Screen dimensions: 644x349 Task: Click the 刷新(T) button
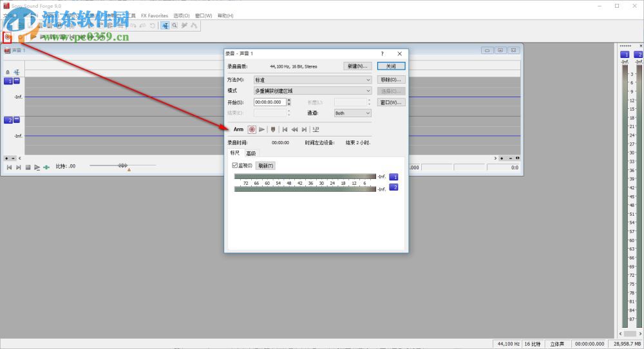(265, 166)
